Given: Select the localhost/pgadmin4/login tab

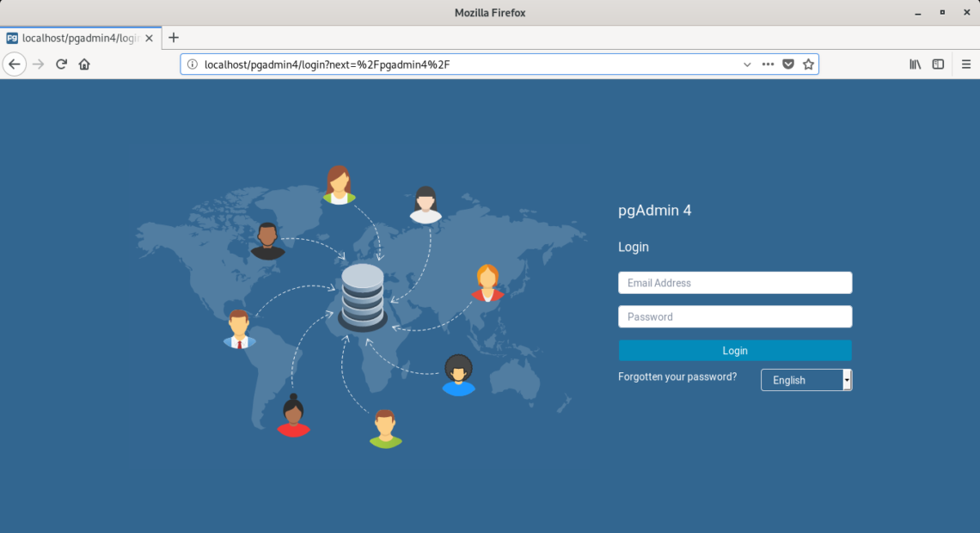Looking at the screenshot, I should click(x=81, y=38).
